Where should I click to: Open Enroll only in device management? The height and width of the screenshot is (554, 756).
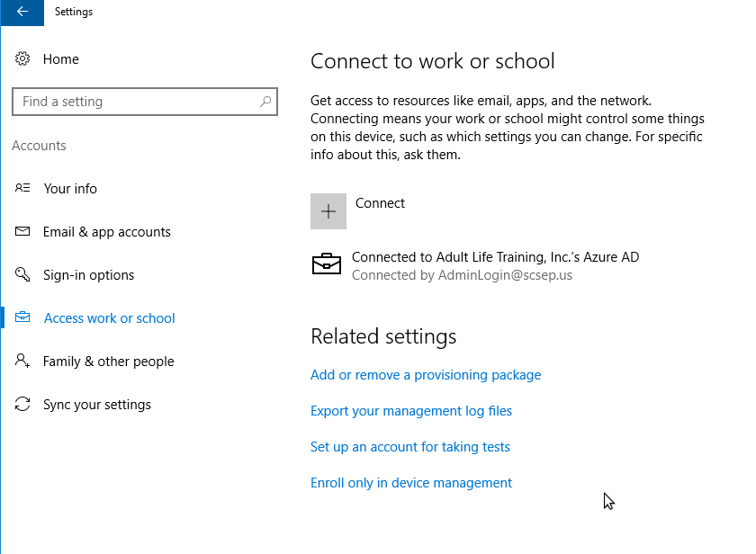(411, 483)
